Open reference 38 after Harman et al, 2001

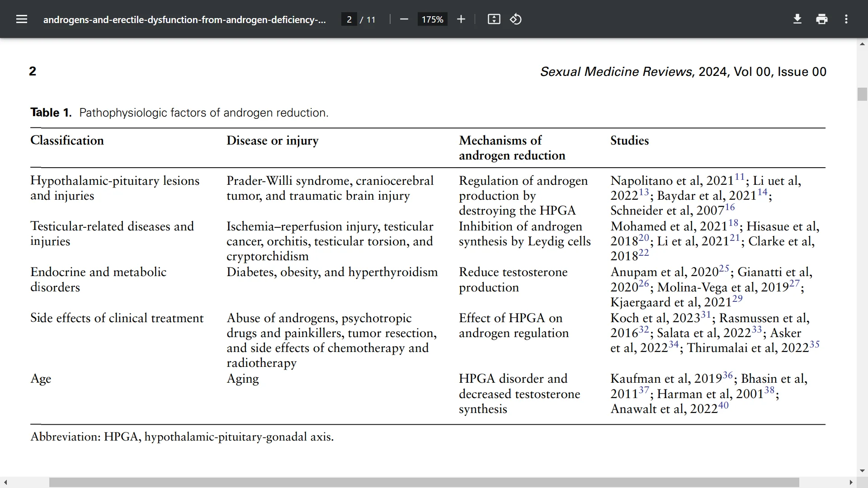(x=769, y=390)
